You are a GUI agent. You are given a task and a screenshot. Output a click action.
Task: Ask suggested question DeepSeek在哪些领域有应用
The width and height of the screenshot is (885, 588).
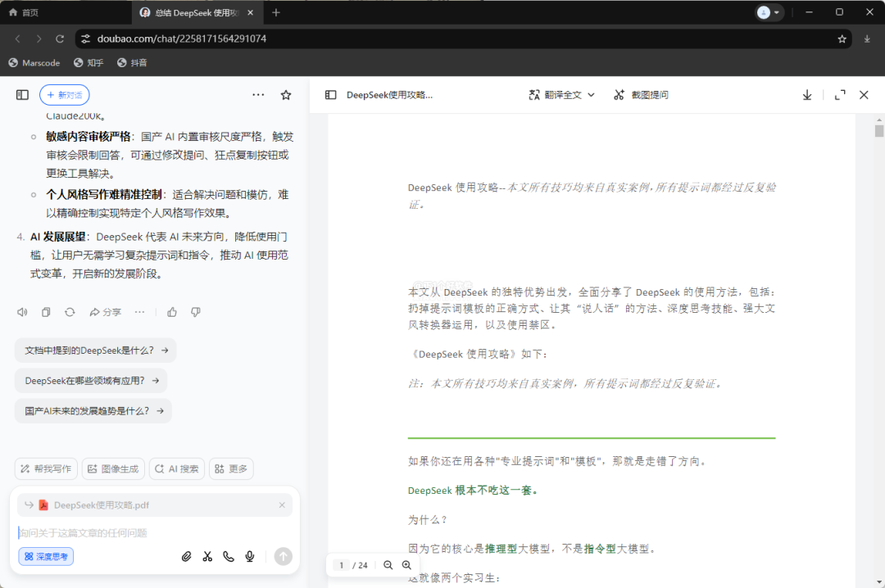click(x=90, y=381)
